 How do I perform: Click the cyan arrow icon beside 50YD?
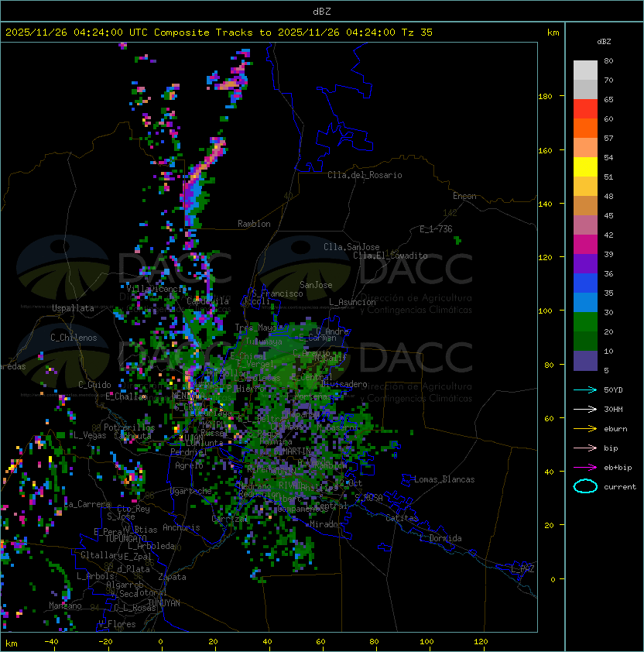tap(585, 390)
